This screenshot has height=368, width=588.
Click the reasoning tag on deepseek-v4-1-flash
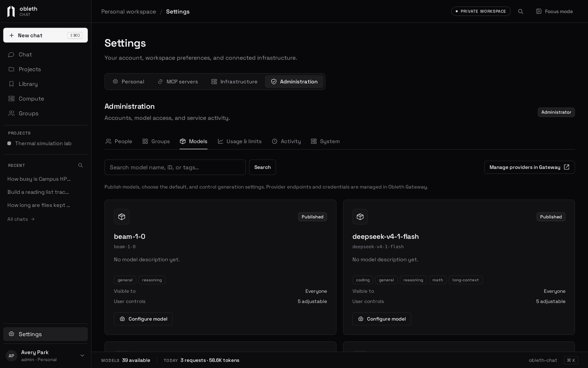tap(413, 280)
